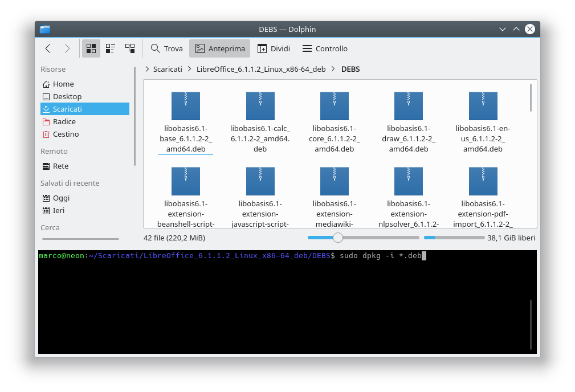Image resolution: width=575 pixels, height=392 pixels.
Task: Click the terminal panel scrollbar
Action: click(531, 325)
